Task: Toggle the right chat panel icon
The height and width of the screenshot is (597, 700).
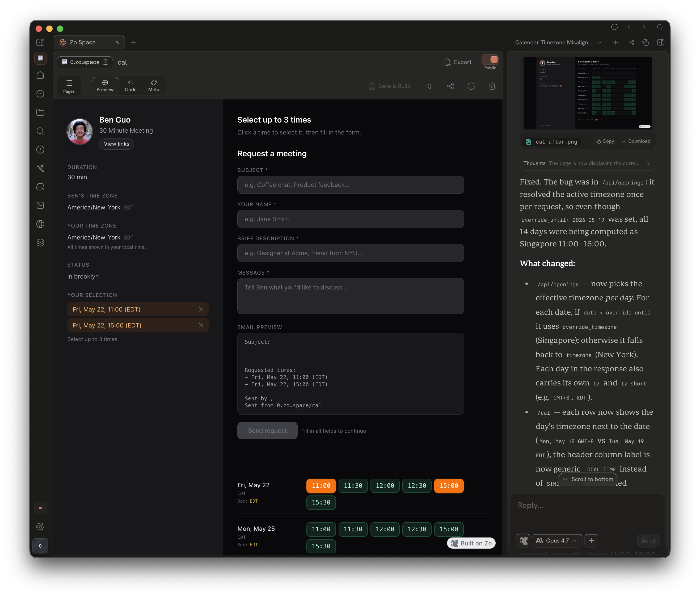Action: click(660, 42)
